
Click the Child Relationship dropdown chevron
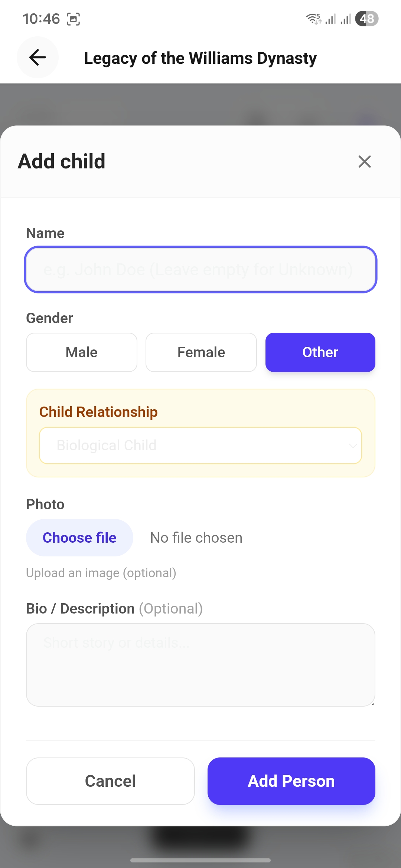pos(353,445)
